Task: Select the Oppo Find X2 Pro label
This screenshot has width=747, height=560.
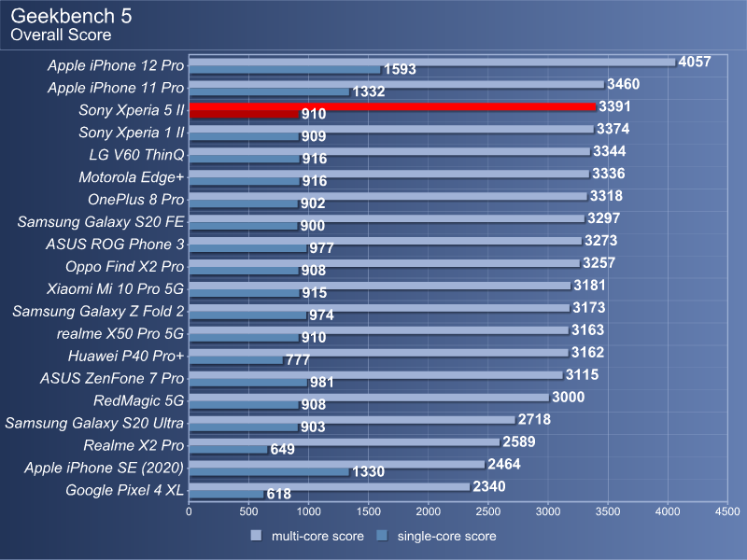Action: (x=125, y=267)
